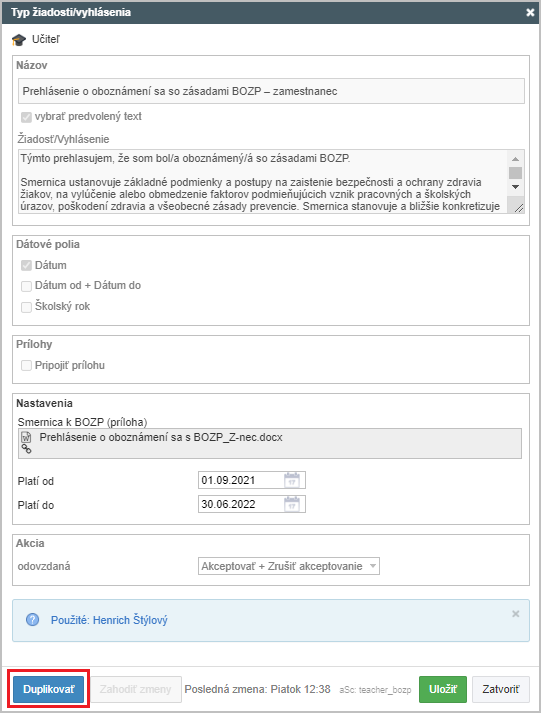The height and width of the screenshot is (713, 541).
Task: Click the Názov text field
Action: pos(271,91)
